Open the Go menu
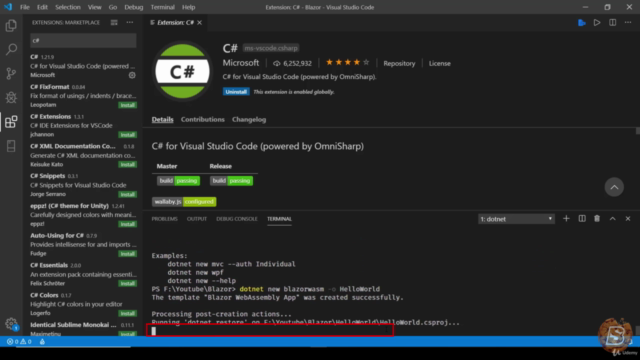Image resolution: width=640 pixels, height=360 pixels. click(113, 7)
